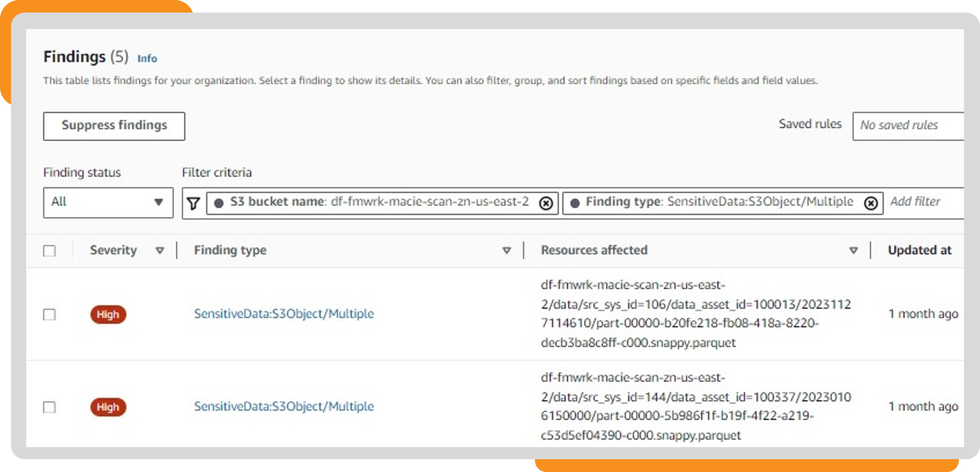Click the Finding type column header label
This screenshot has width=980, height=472.
point(230,250)
